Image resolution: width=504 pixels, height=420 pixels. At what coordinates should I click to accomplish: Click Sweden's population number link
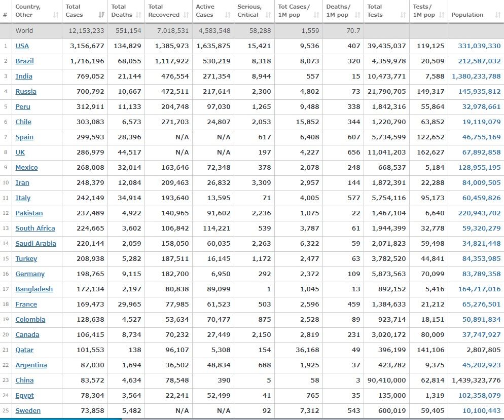[x=481, y=411]
